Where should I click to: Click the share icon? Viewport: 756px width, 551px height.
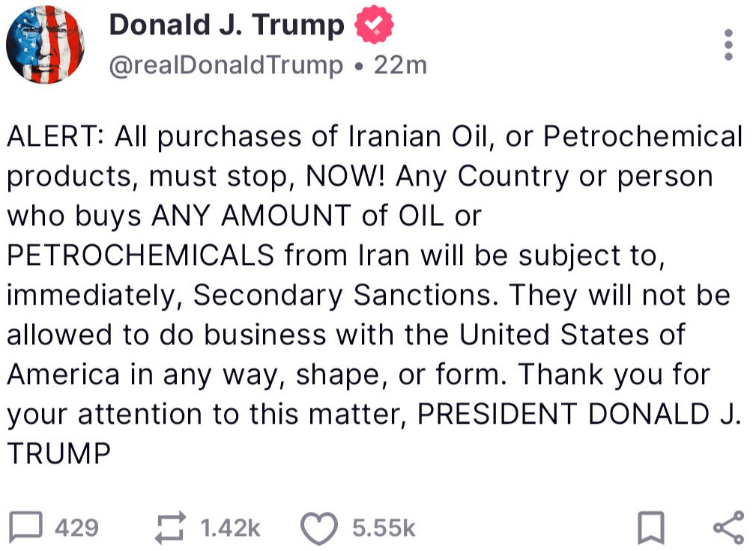coord(728,528)
